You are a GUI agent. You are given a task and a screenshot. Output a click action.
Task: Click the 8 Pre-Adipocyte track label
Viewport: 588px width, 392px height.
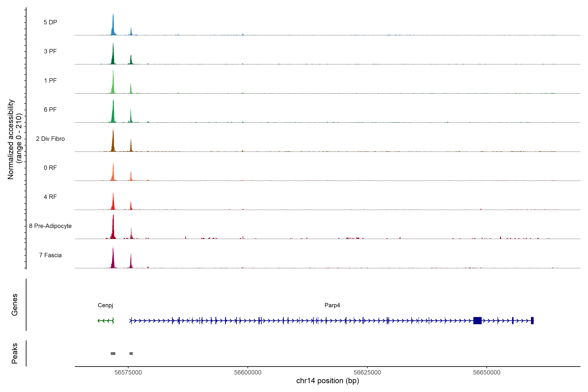[x=50, y=226]
